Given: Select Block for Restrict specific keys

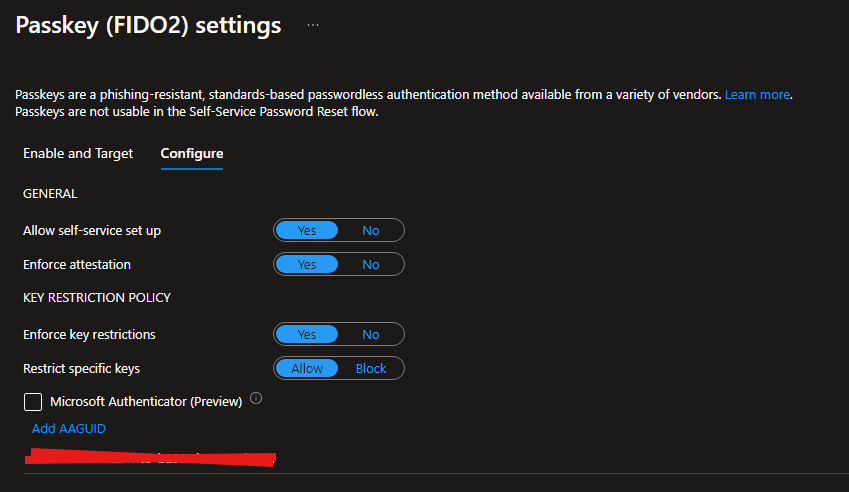Looking at the screenshot, I should (x=371, y=369).
